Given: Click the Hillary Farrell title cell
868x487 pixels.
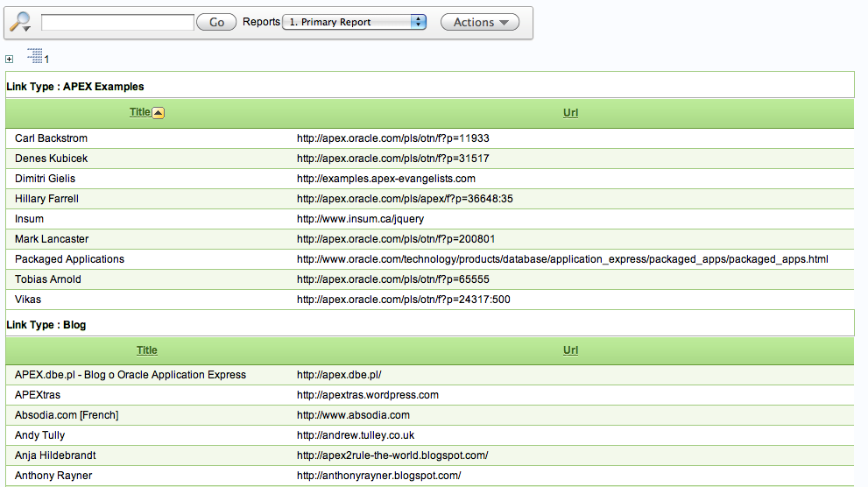Looking at the screenshot, I should pos(46,199).
